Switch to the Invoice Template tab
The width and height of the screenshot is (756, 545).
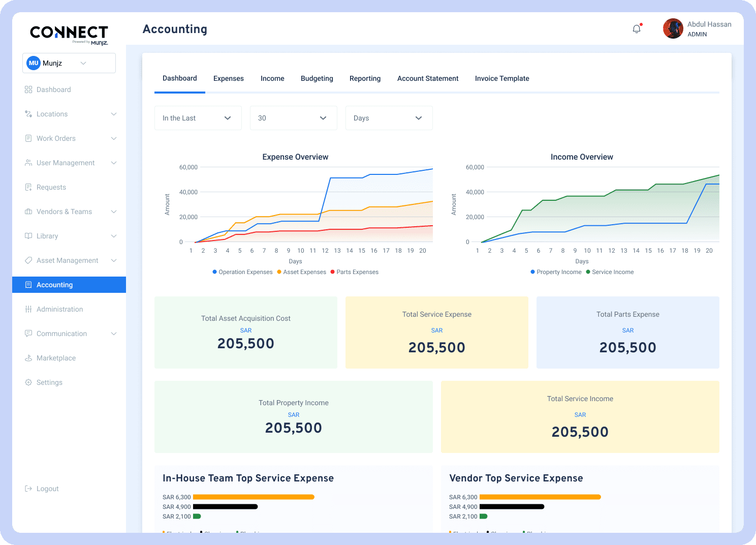[x=502, y=78]
